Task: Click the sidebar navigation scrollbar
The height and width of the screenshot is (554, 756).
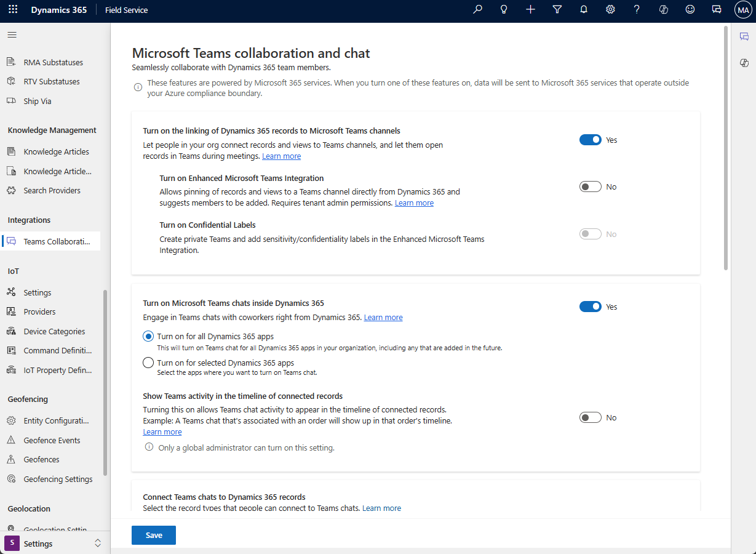Action: click(x=105, y=382)
